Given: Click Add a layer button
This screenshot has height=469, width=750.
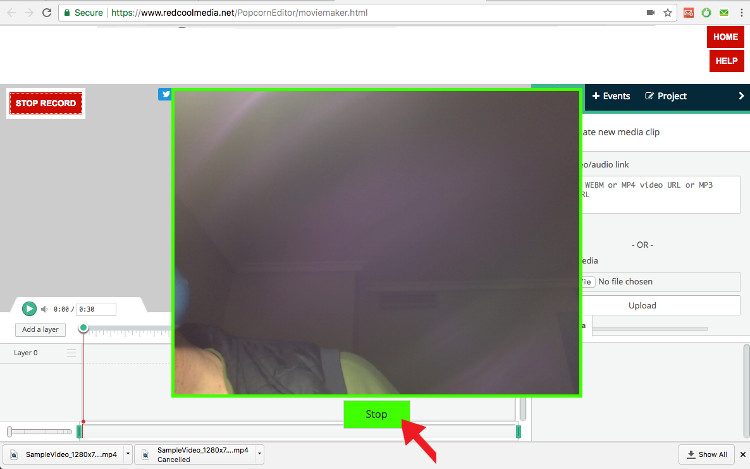Looking at the screenshot, I should tap(40, 330).
